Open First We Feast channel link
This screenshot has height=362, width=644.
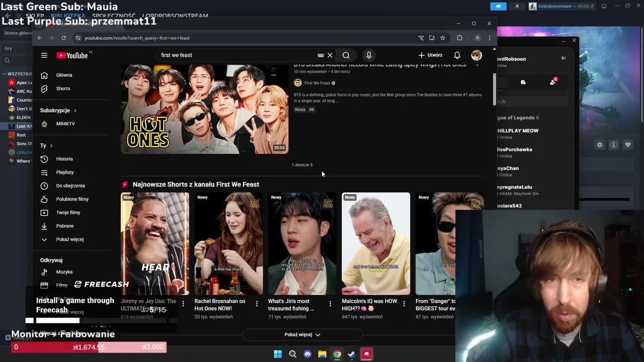(317, 83)
